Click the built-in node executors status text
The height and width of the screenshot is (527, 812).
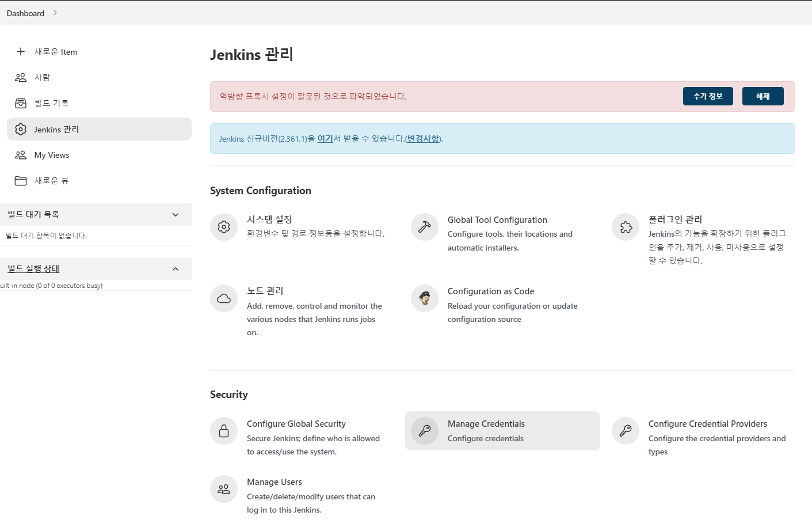(x=51, y=286)
